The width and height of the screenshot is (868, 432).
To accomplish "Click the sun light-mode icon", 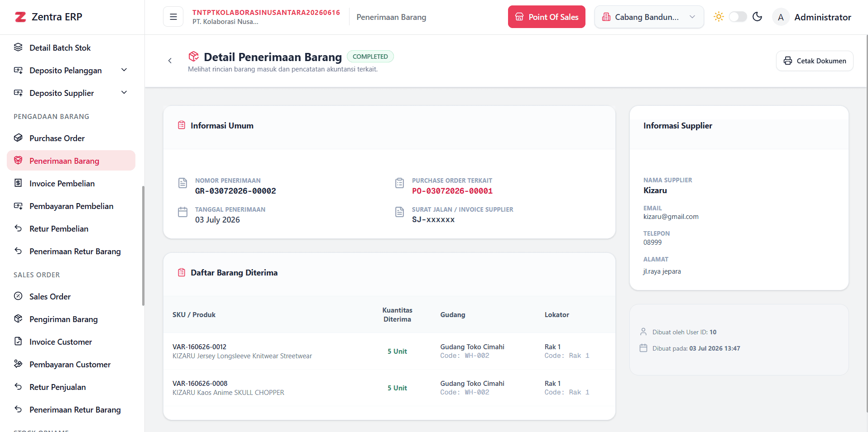I will point(719,17).
